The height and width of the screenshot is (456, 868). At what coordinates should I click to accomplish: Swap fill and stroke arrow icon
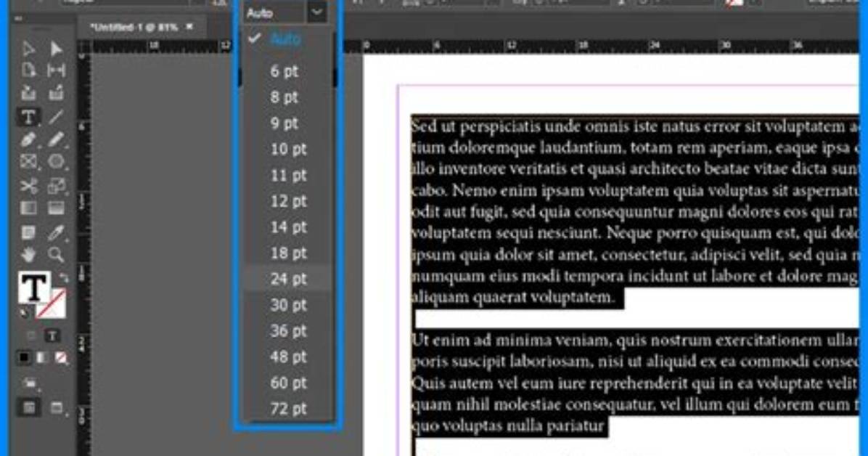64,277
